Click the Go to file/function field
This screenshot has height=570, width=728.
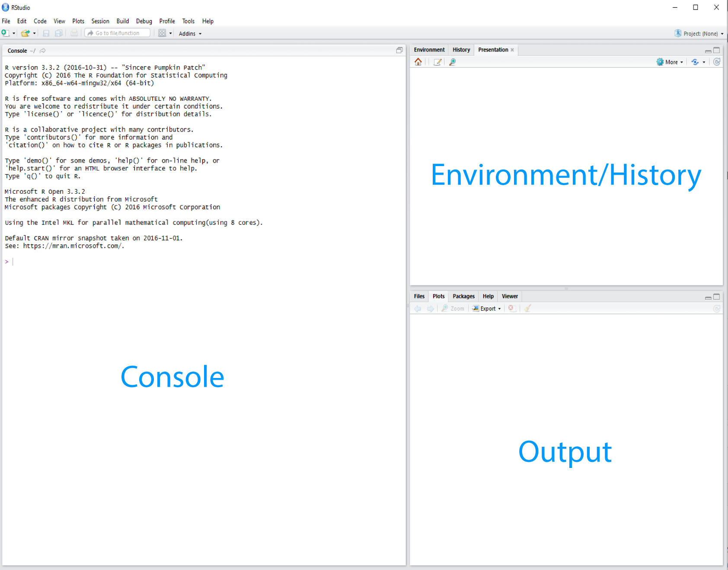coord(118,33)
